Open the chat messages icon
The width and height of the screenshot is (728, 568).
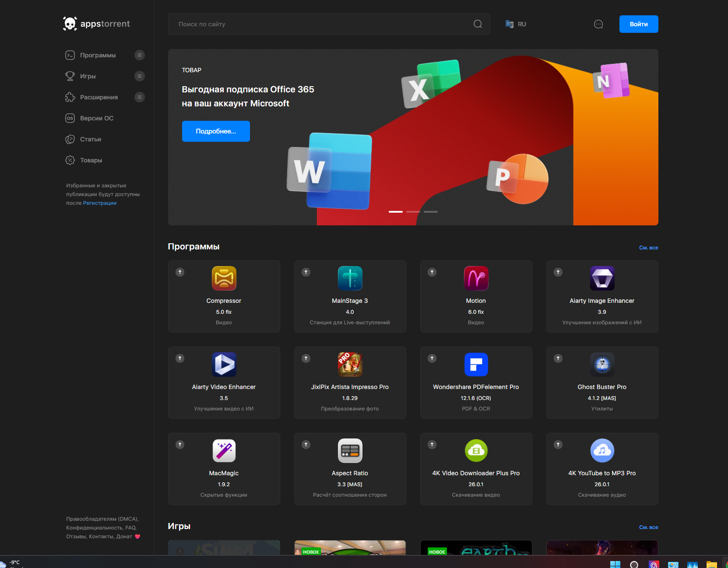pos(598,24)
